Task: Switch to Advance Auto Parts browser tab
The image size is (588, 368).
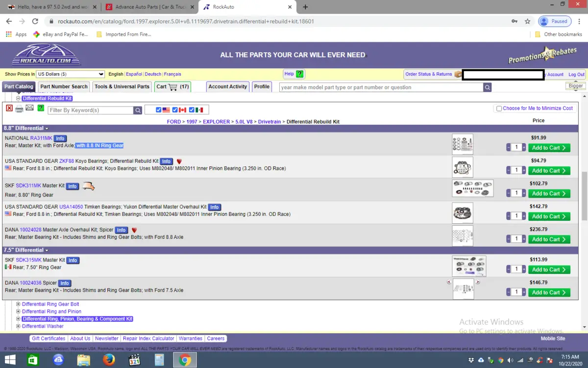Action: [x=149, y=7]
